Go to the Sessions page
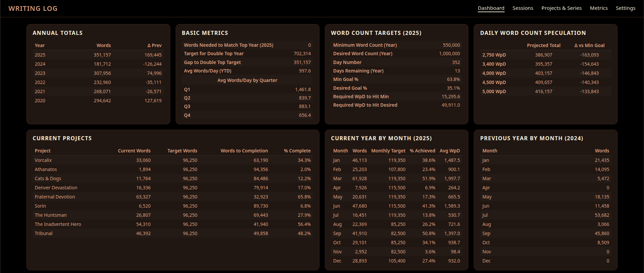The width and height of the screenshot is (644, 273). tap(523, 8)
